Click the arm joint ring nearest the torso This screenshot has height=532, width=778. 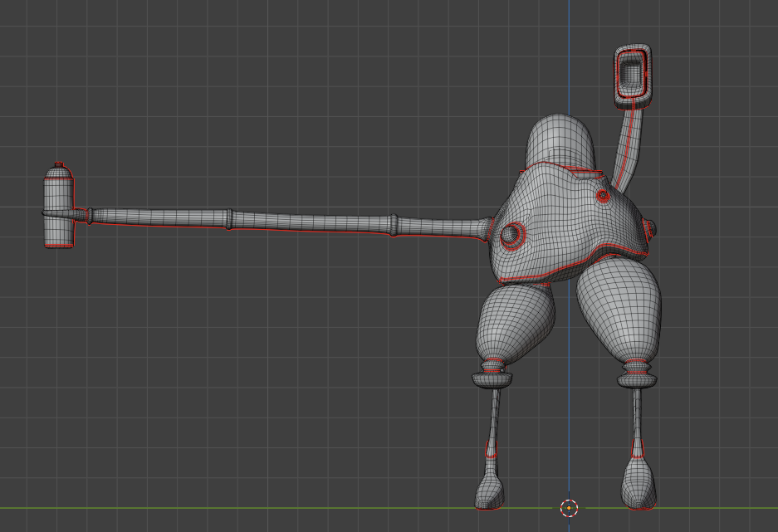pyautogui.click(x=393, y=225)
